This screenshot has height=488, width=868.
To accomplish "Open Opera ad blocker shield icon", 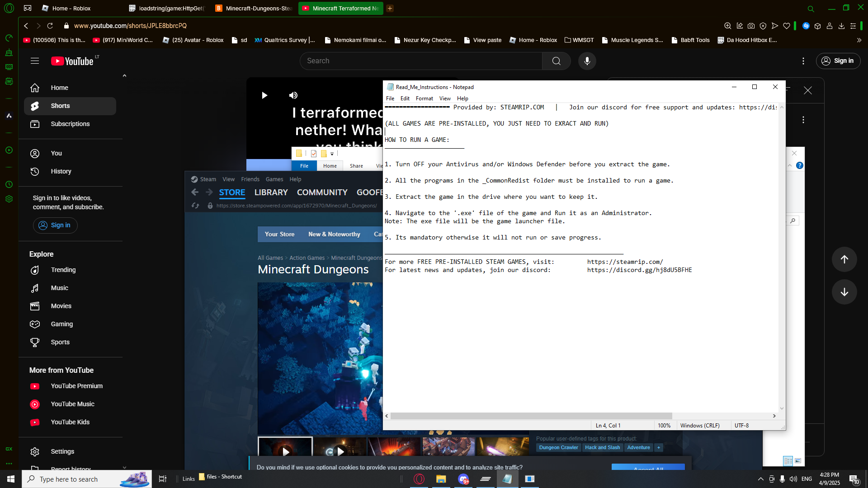I will [x=763, y=26].
